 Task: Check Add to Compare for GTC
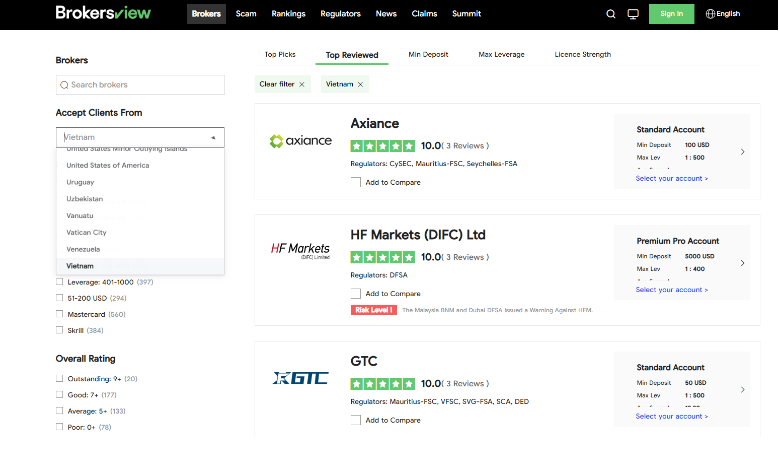coord(356,420)
